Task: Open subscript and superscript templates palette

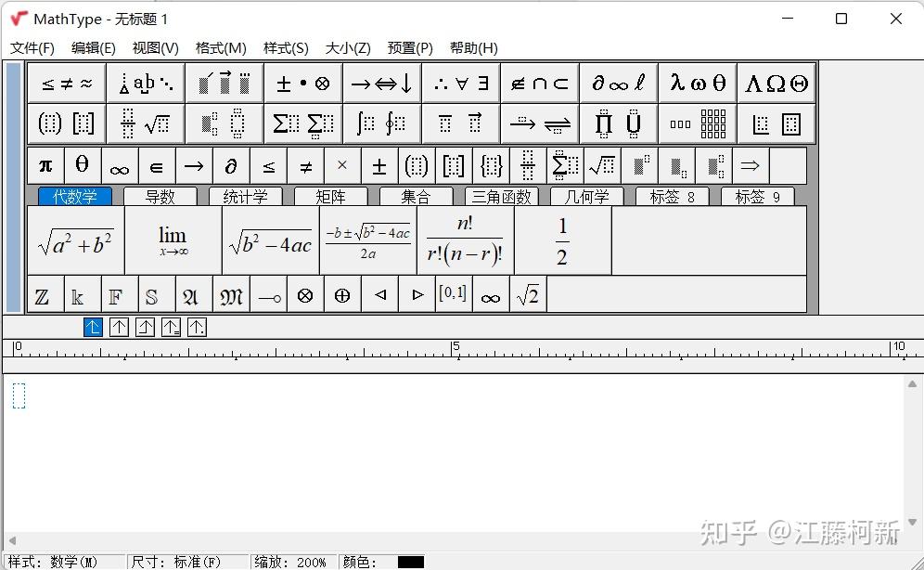Action: [225, 123]
